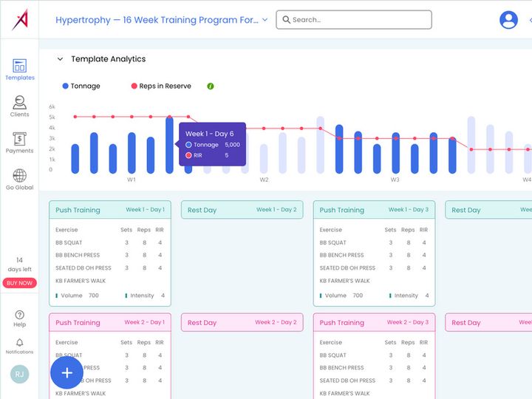Open the Payments sidebar icon
Image resolution: width=532 pixels, height=399 pixels.
click(20, 143)
